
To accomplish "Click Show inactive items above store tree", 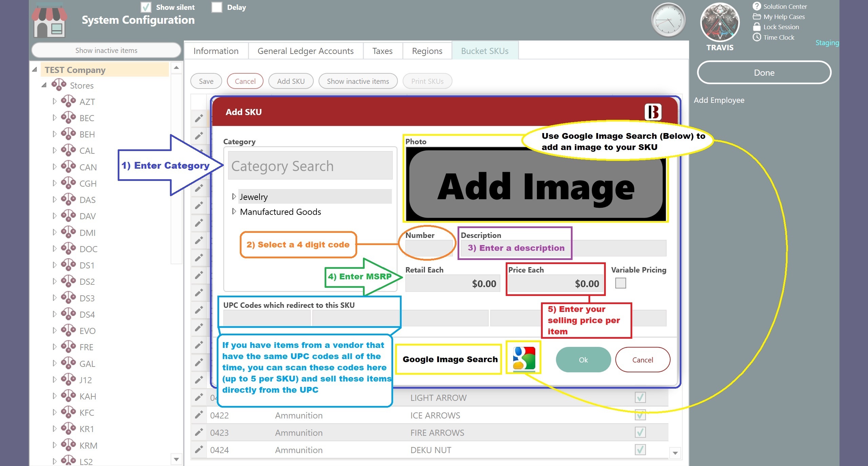I will pyautogui.click(x=106, y=50).
